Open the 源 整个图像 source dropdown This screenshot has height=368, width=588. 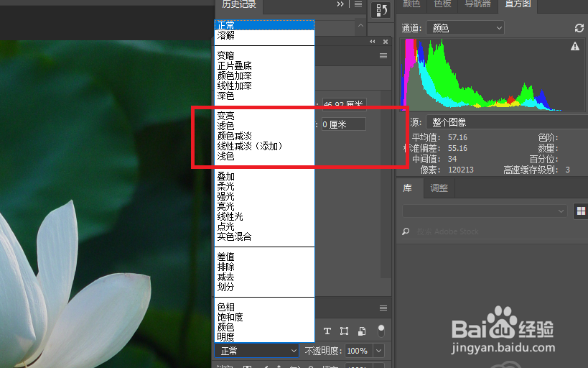(506, 122)
